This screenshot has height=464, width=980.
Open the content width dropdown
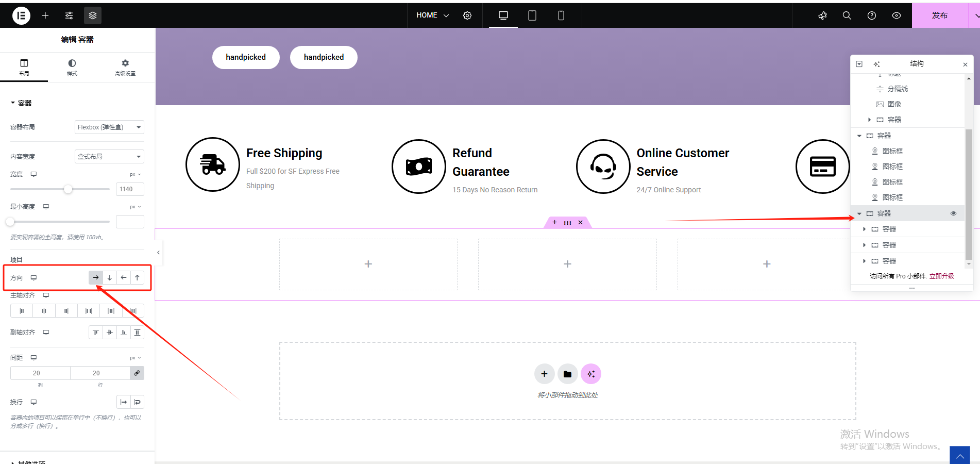pyautogui.click(x=109, y=157)
